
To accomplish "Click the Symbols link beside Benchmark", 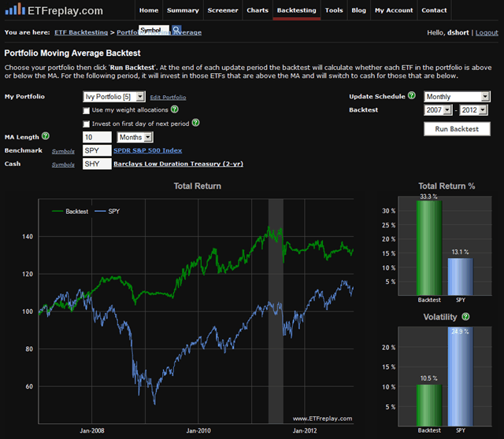I will (63, 151).
